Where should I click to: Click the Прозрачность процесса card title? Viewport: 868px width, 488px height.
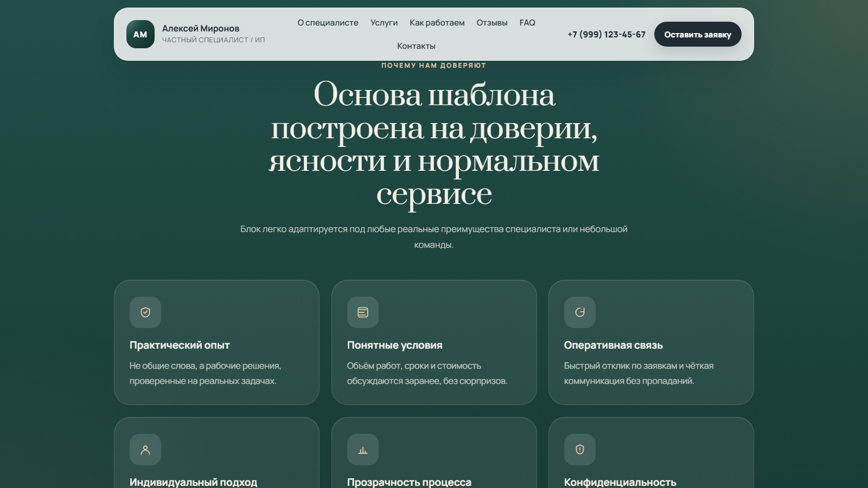[410, 482]
